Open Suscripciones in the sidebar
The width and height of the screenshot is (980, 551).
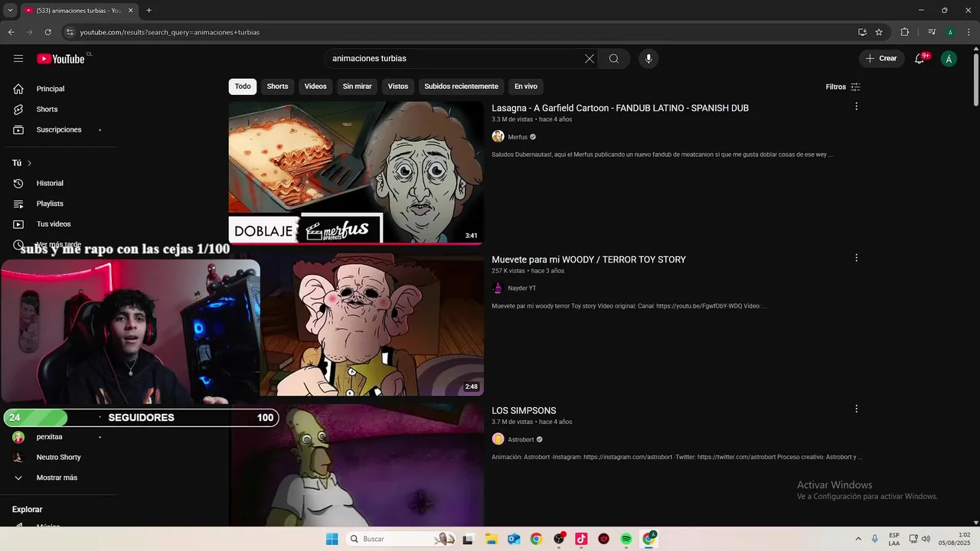(x=59, y=130)
